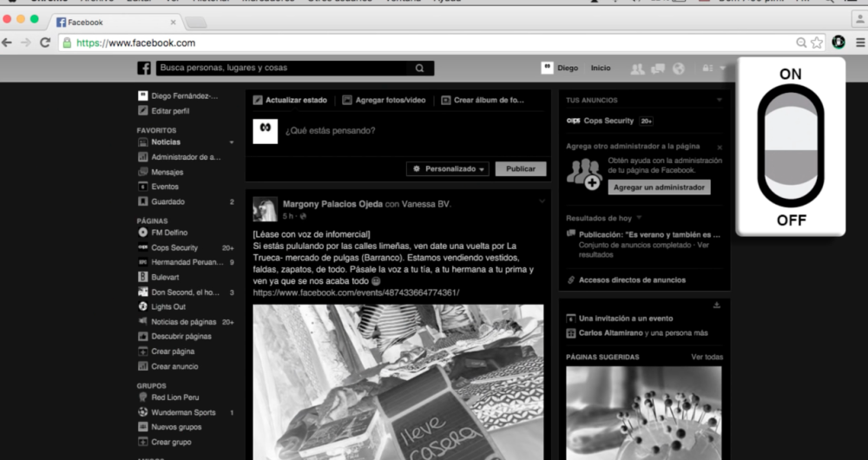
Task: Click FM Delfino page icon
Action: click(x=143, y=233)
